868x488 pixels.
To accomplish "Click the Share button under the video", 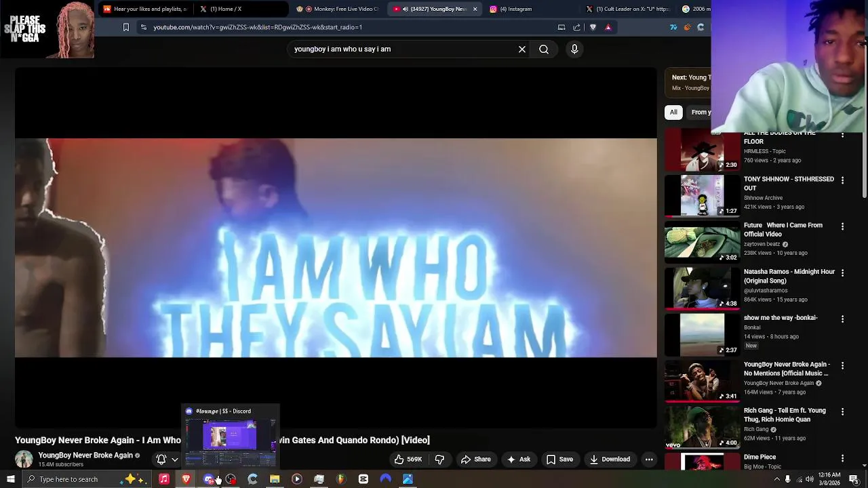I will (x=475, y=459).
